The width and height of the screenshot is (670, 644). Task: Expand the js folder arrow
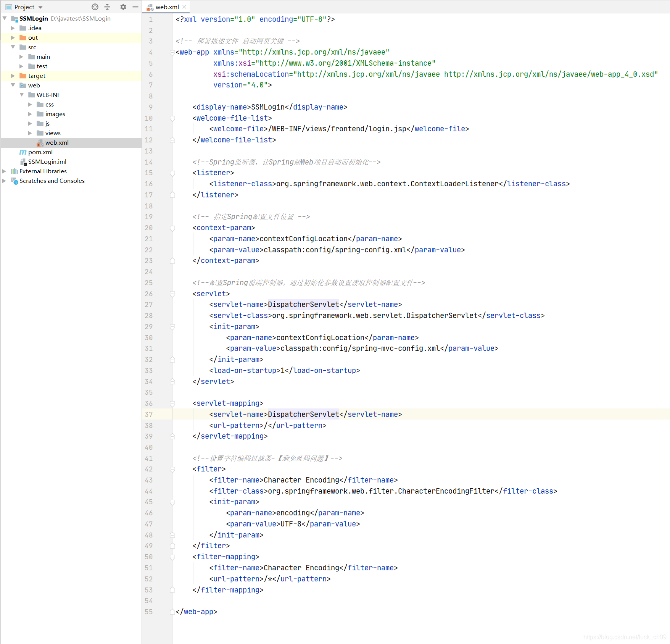point(30,123)
